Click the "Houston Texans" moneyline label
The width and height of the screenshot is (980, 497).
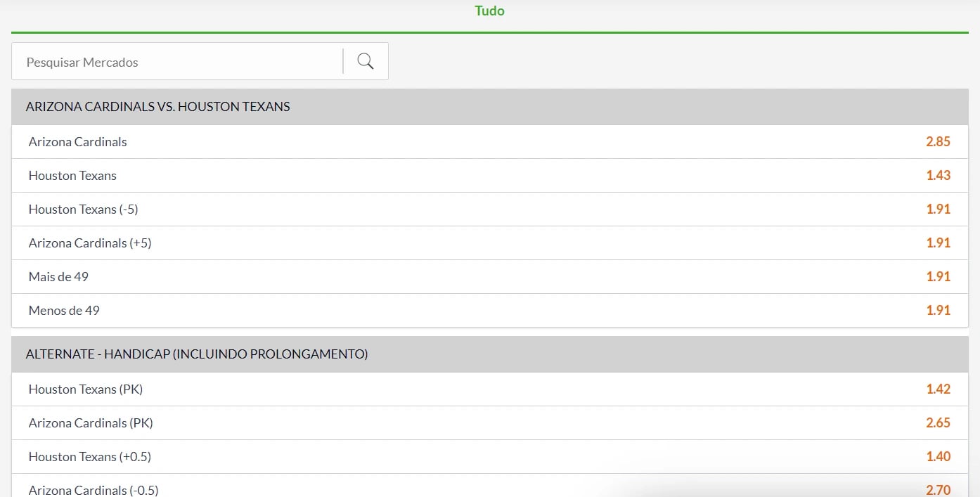point(72,175)
